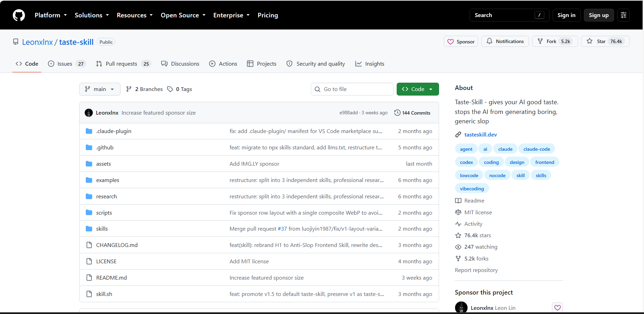644x314 pixels.
Task: Focus the Go to file input
Action: (x=352, y=89)
